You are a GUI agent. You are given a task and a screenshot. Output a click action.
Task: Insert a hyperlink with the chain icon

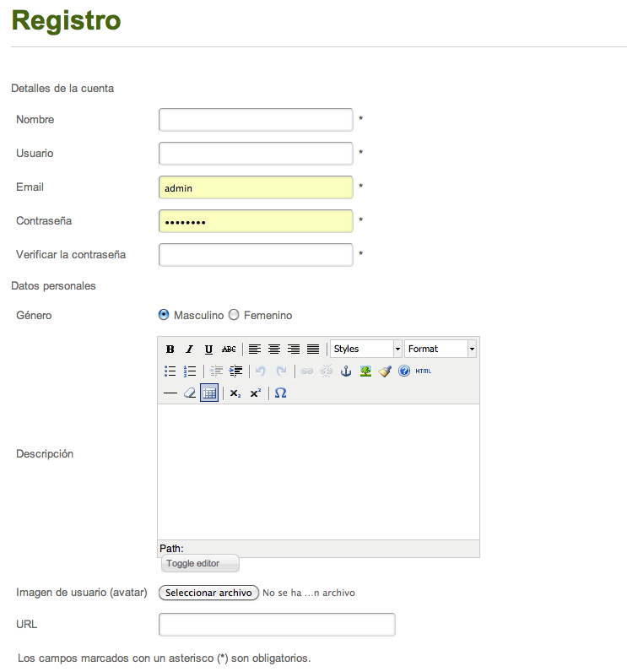pyautogui.click(x=306, y=371)
